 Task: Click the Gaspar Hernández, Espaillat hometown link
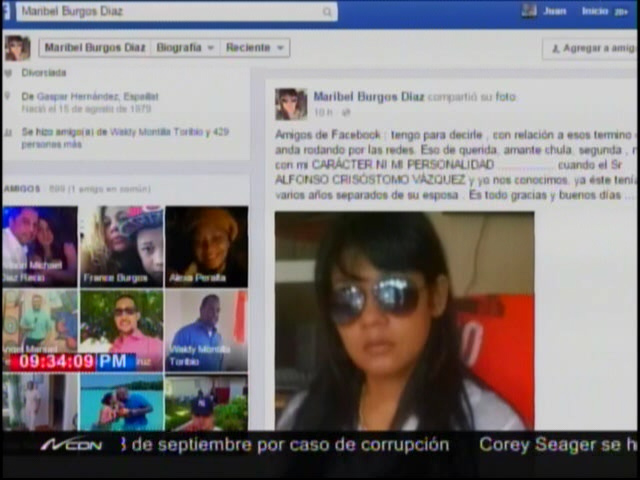coord(90,97)
